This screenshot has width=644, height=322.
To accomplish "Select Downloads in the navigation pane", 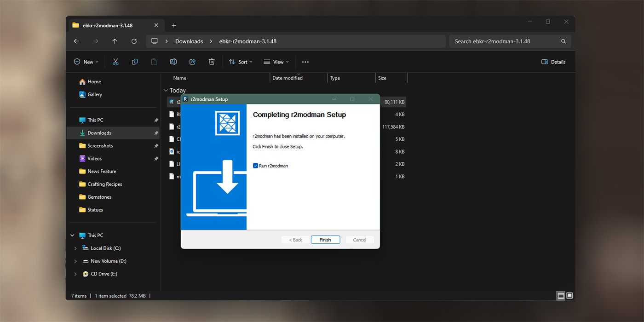I will click(x=113, y=133).
